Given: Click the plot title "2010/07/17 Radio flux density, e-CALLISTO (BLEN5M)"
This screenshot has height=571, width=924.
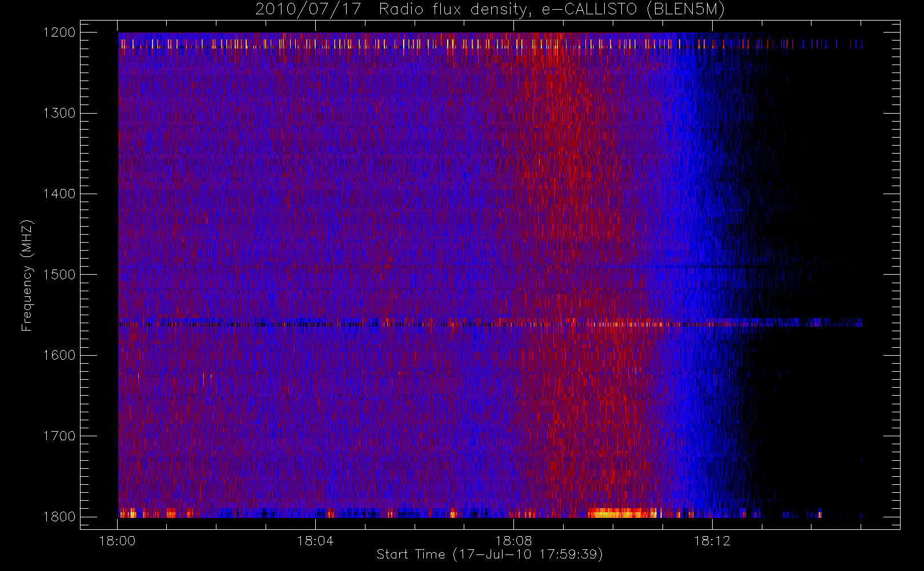Looking at the screenshot, I should [x=490, y=10].
